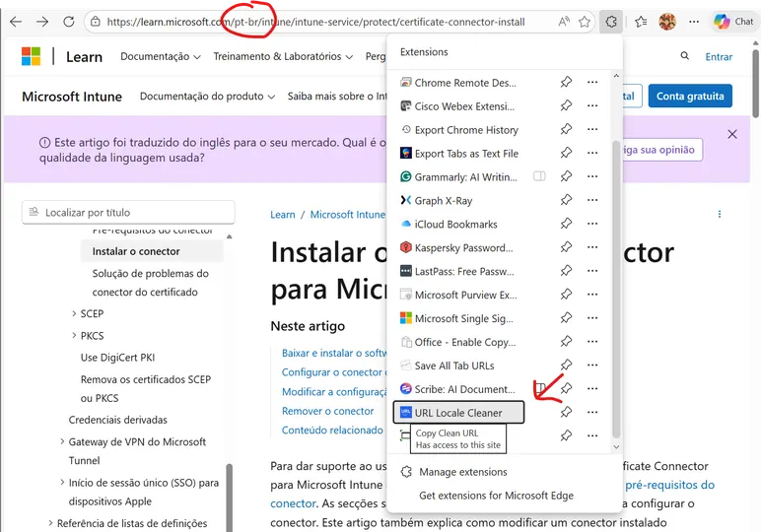Pin Cisco Webex Extension to toolbar

(566, 105)
